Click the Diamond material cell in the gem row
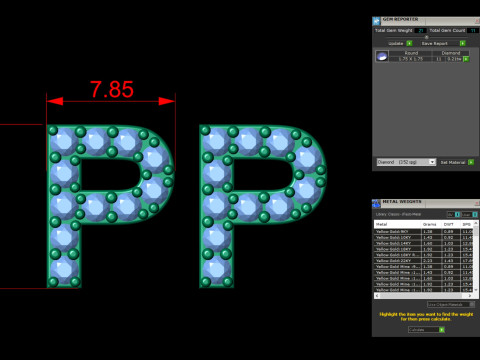 451,53
